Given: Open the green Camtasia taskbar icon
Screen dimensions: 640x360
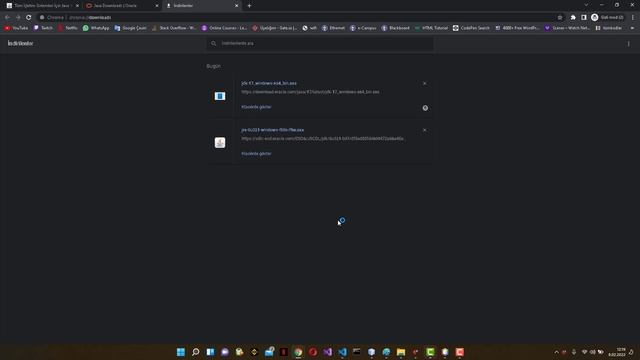Looking at the screenshot, I should point(430,352).
